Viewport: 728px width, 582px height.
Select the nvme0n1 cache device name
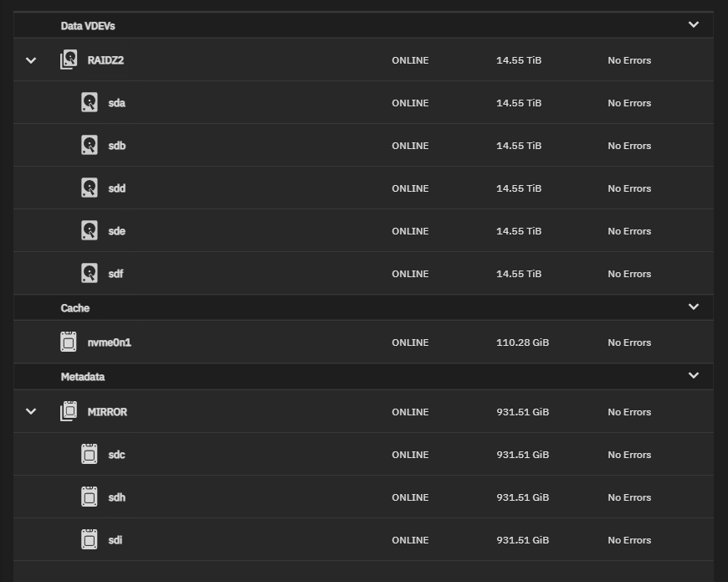pos(110,343)
